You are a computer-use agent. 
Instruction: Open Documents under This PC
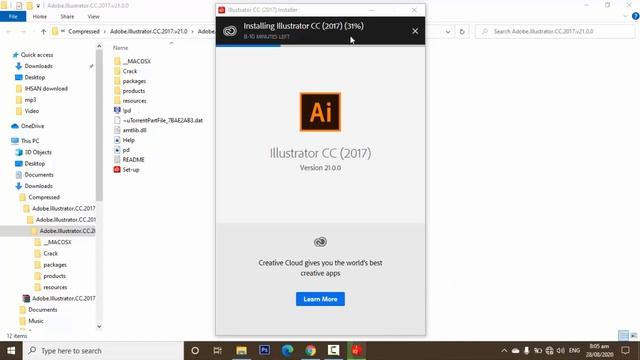(34, 175)
